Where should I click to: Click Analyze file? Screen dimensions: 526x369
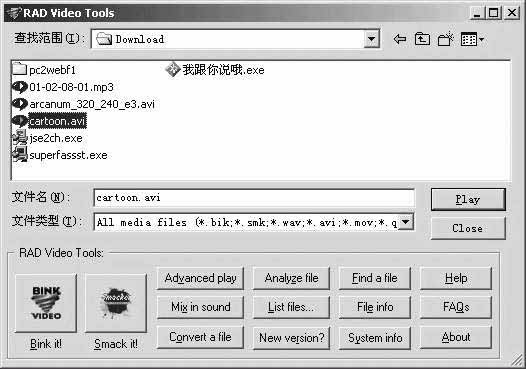click(x=291, y=278)
